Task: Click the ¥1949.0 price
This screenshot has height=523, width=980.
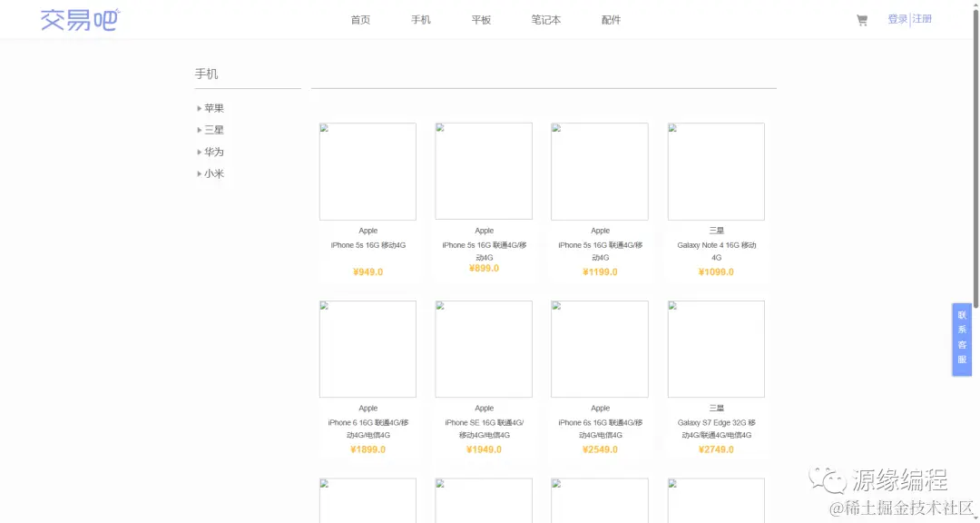Action: pyautogui.click(x=485, y=449)
